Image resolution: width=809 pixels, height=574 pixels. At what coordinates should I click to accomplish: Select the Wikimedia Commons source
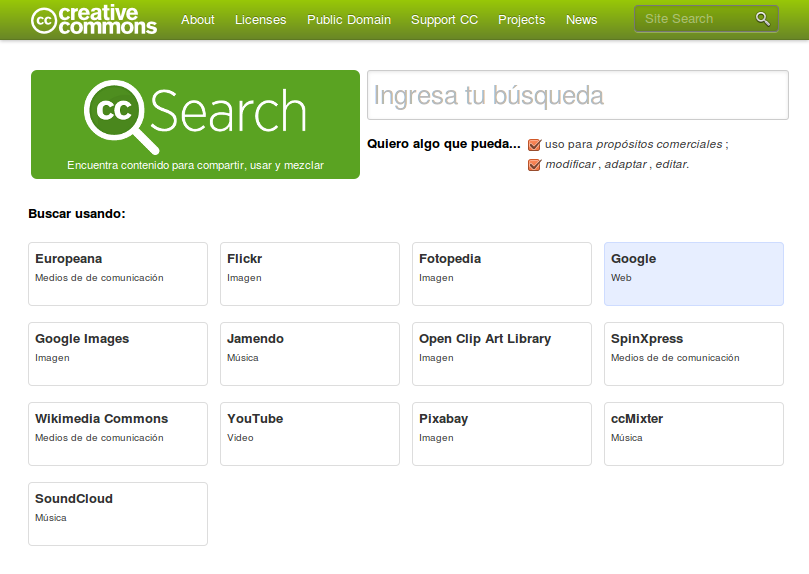coord(118,434)
